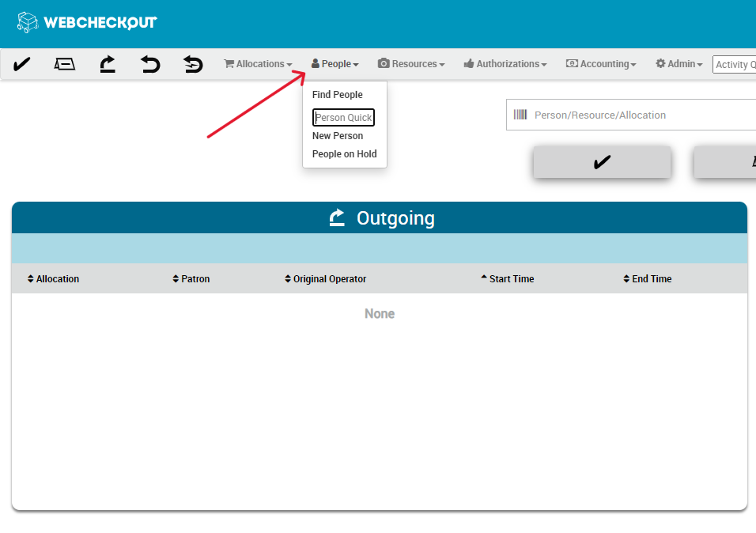The height and width of the screenshot is (533, 756).
Task: Collapse the People dropdown menu
Action: (335, 64)
